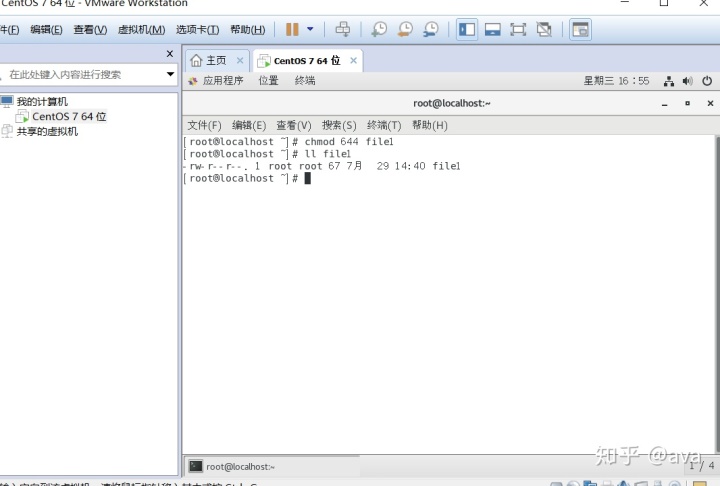Screen dimensions: 720x486
Task: Click the terminal window vertical scrollbar
Action: tap(717, 294)
